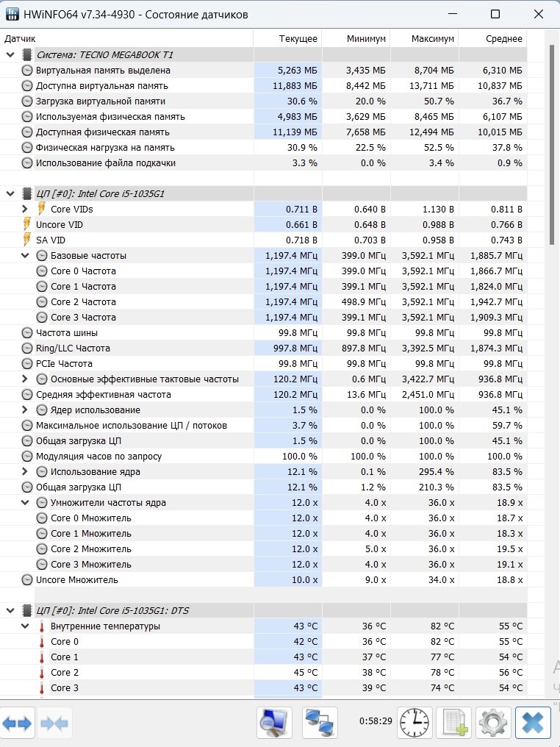Select the Ring/LLC Частота row
Image resolution: width=560 pixels, height=747 pixels.
[263, 349]
